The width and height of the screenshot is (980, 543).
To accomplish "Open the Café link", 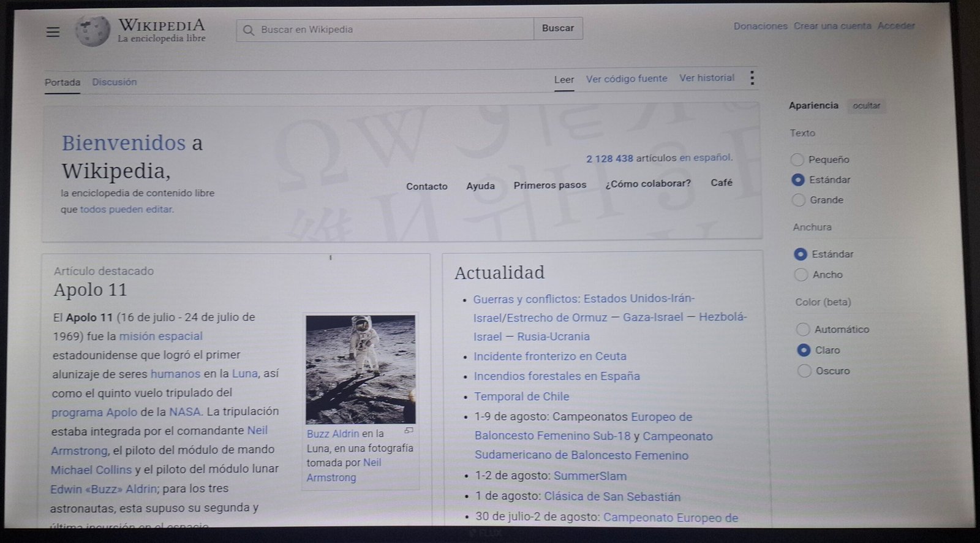I will (x=722, y=183).
